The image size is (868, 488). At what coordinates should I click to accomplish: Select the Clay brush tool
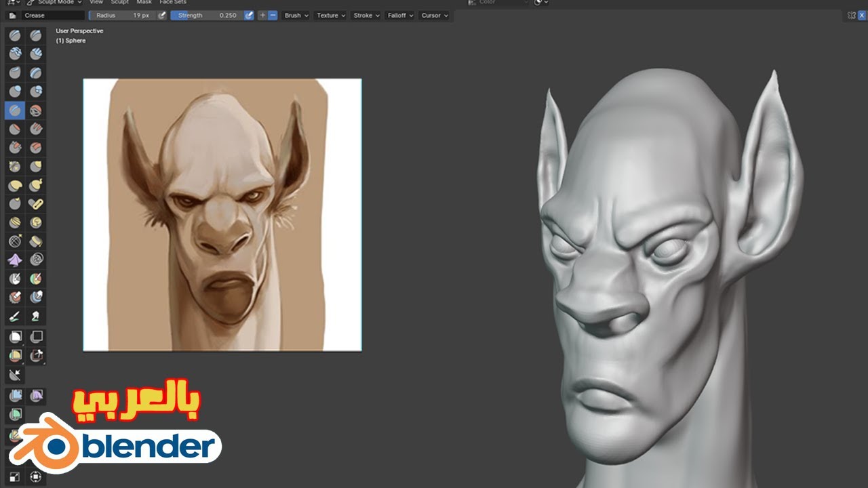click(15, 54)
